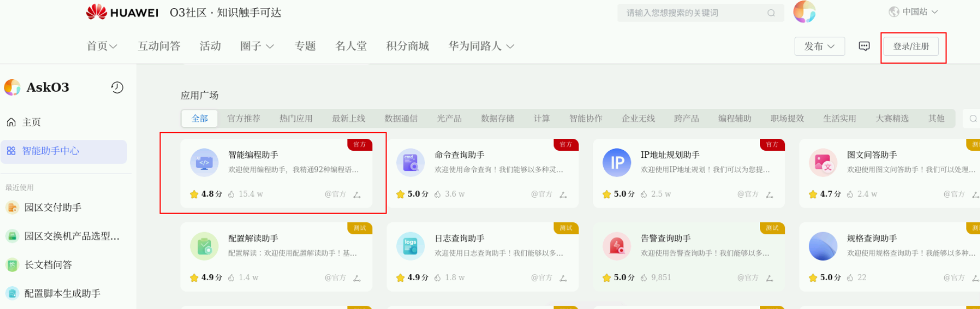Click the thumbs-up icon on IP地址规划助手 card

[x=644, y=194]
